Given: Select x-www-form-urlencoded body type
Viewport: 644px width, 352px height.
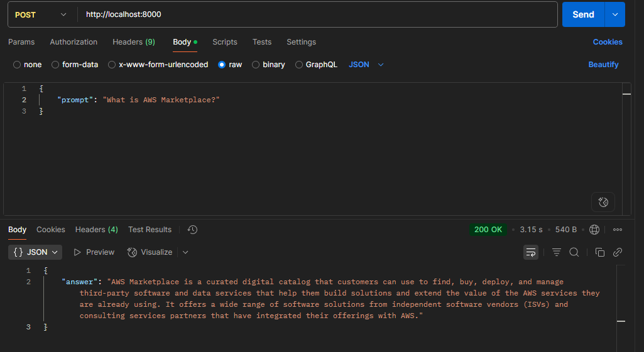Looking at the screenshot, I should click(x=112, y=65).
